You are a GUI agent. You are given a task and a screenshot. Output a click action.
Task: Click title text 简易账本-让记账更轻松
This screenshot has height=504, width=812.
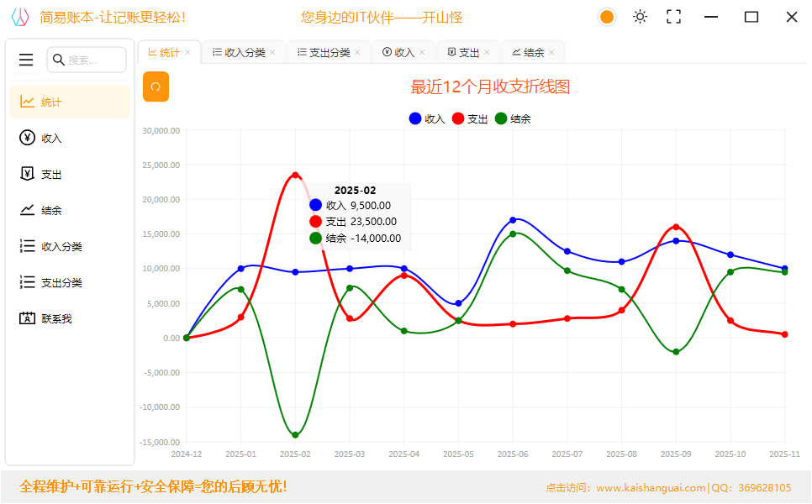[113, 17]
